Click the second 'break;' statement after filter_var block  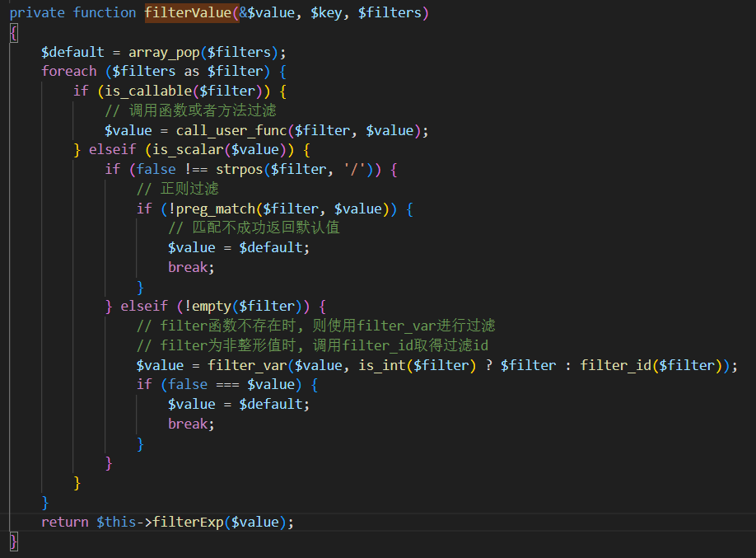(x=191, y=424)
